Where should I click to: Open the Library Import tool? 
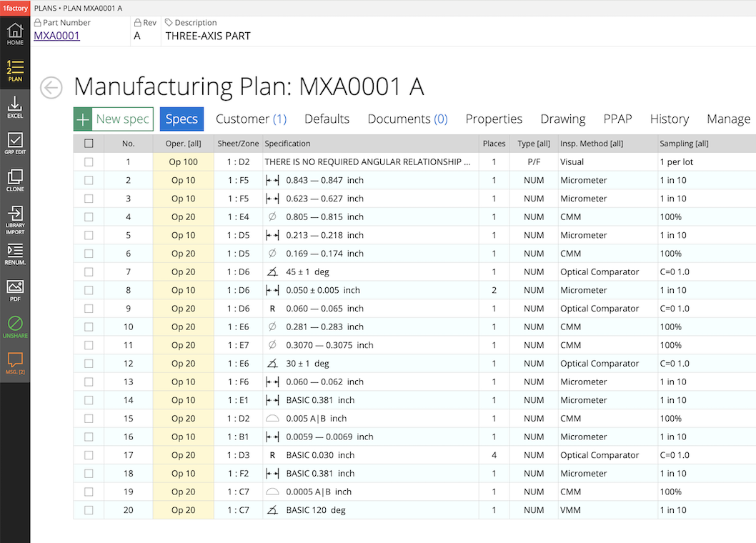point(14,218)
